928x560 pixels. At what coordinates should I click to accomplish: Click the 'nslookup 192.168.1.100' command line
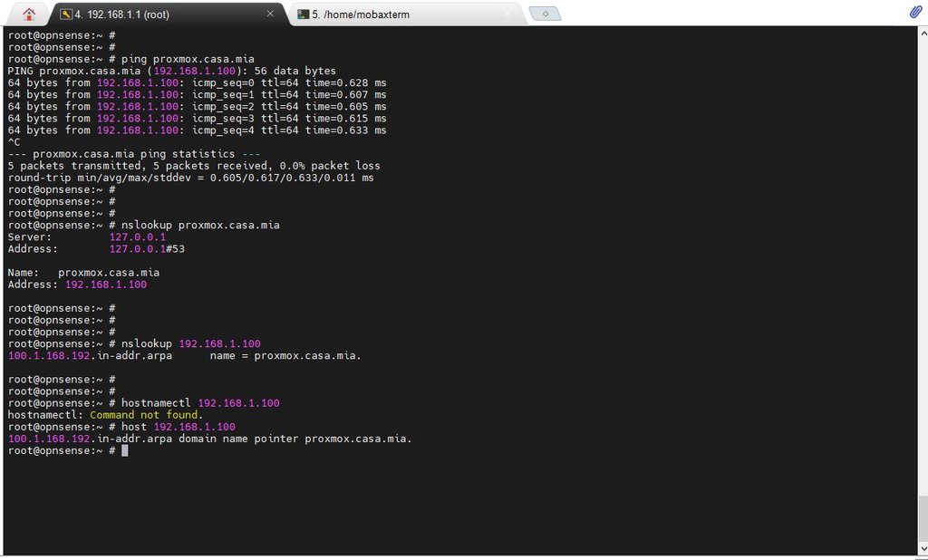point(134,343)
